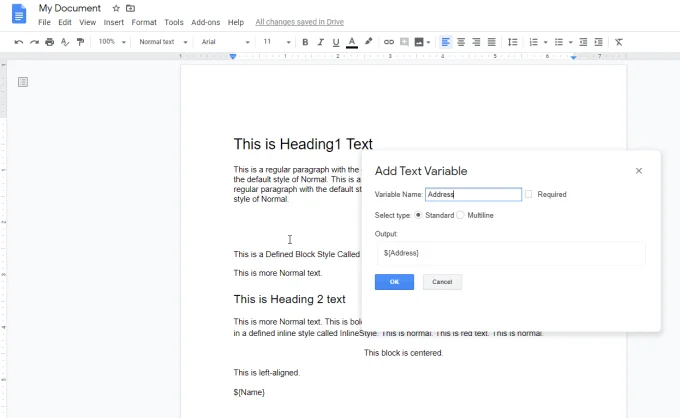The height and width of the screenshot is (418, 680).
Task: Open the Insert menu
Action: tap(114, 22)
